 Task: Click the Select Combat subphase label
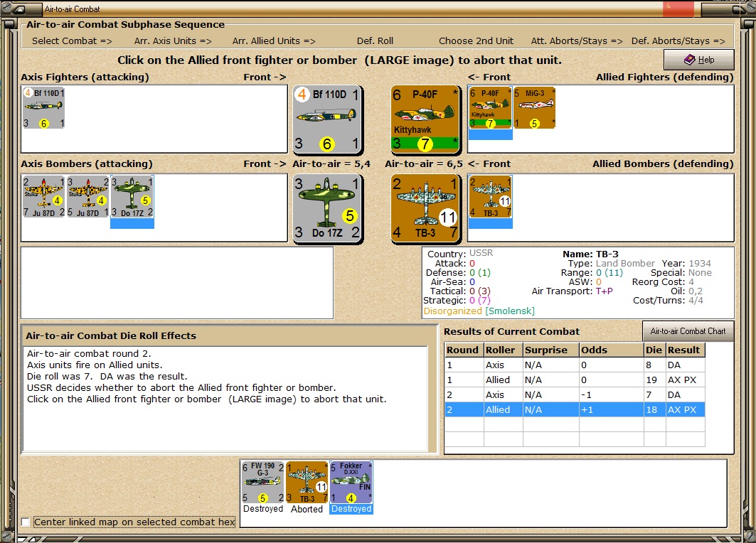tap(72, 41)
